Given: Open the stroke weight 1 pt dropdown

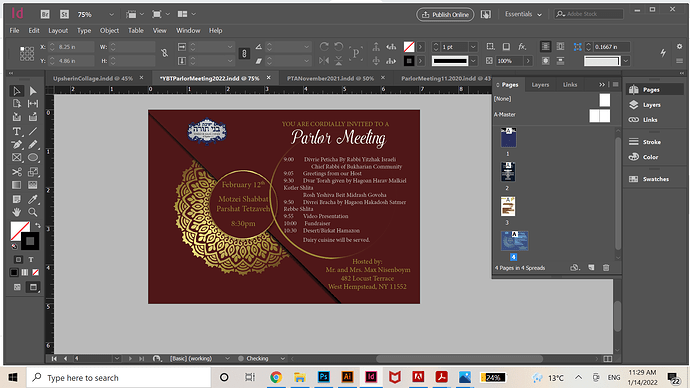Looking at the screenshot, I should click(473, 47).
